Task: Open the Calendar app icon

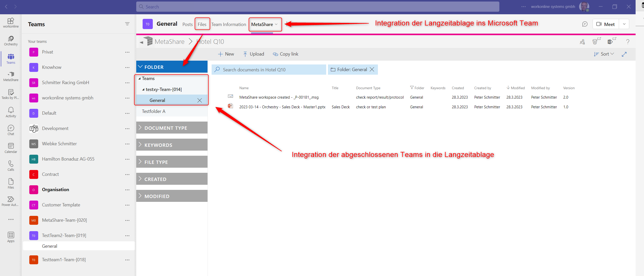Action: [x=11, y=148]
